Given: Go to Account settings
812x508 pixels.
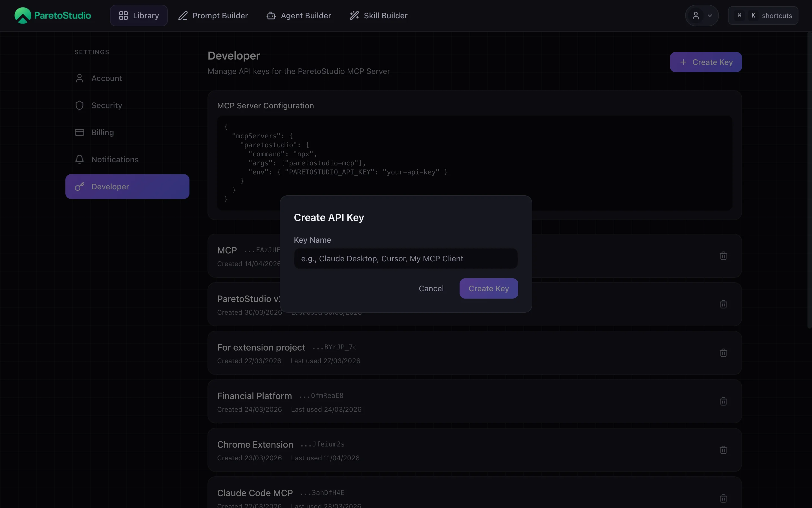Looking at the screenshot, I should tap(127, 78).
